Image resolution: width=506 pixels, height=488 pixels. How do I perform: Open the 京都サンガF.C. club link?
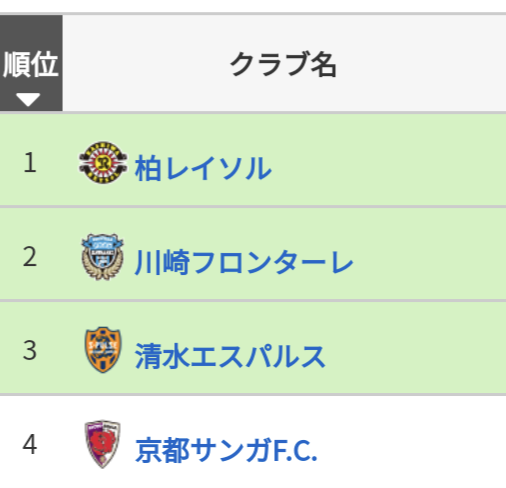[226, 450]
